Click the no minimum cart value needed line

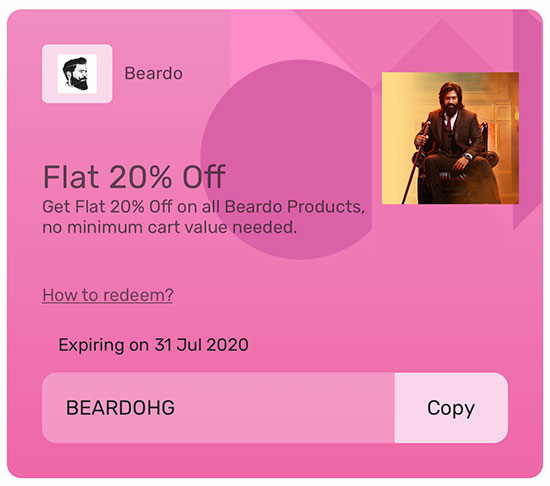pos(169,228)
